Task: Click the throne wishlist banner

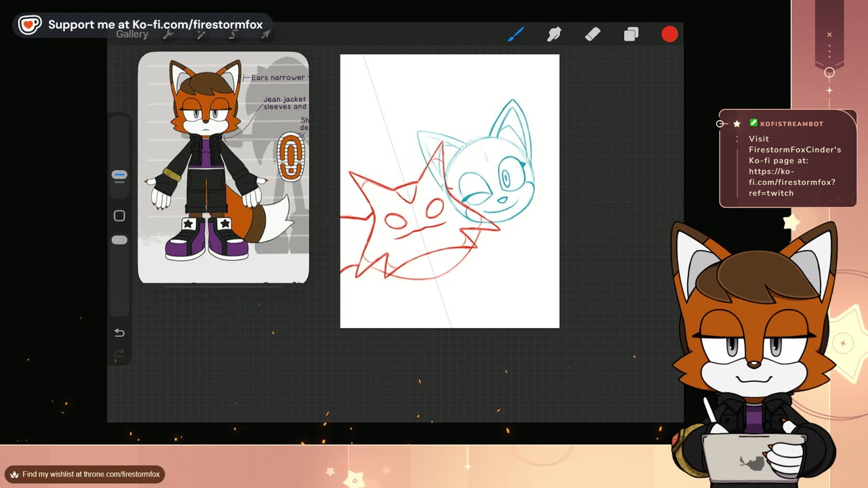Action: tap(85, 474)
